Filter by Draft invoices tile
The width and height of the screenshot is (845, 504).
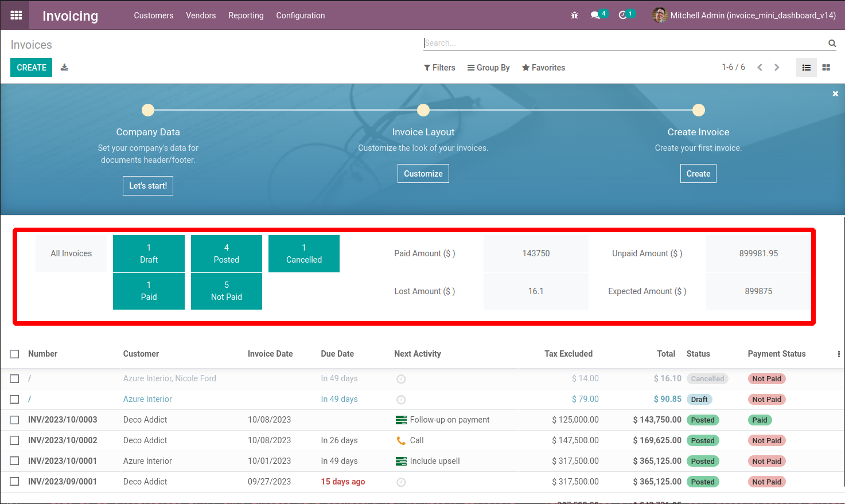click(149, 253)
